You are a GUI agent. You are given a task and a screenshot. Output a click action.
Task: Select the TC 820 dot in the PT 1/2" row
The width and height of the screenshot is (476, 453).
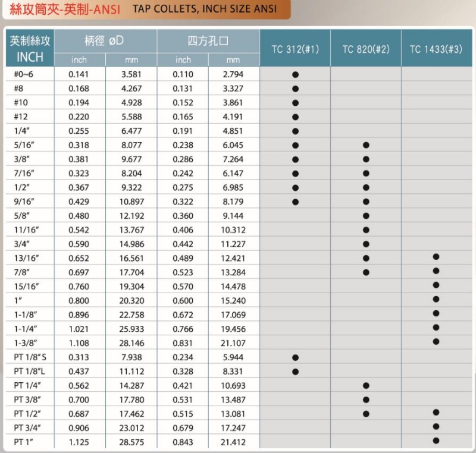(366, 413)
